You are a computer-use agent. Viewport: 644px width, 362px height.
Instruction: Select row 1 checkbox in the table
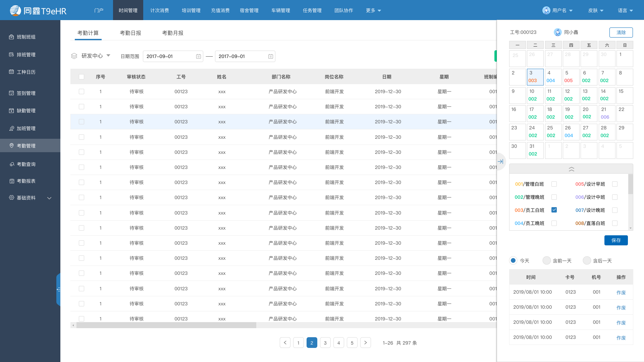[x=82, y=92]
